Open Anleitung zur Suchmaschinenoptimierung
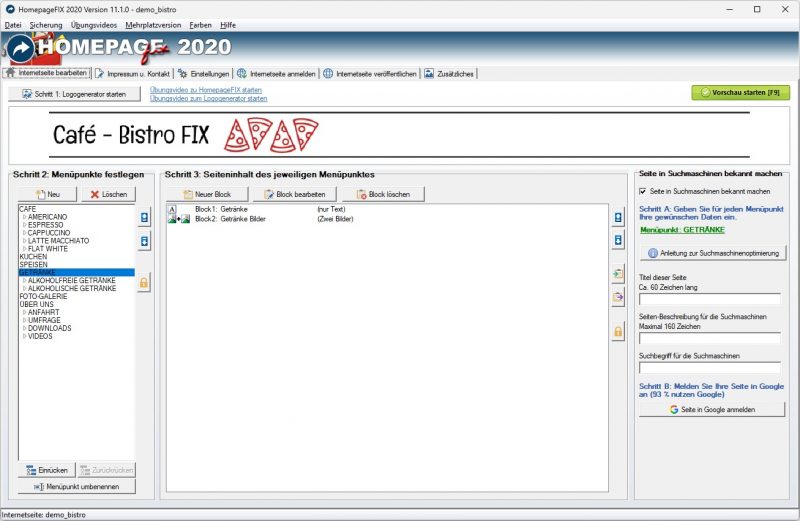Image resolution: width=800 pixels, height=521 pixels. [713, 253]
